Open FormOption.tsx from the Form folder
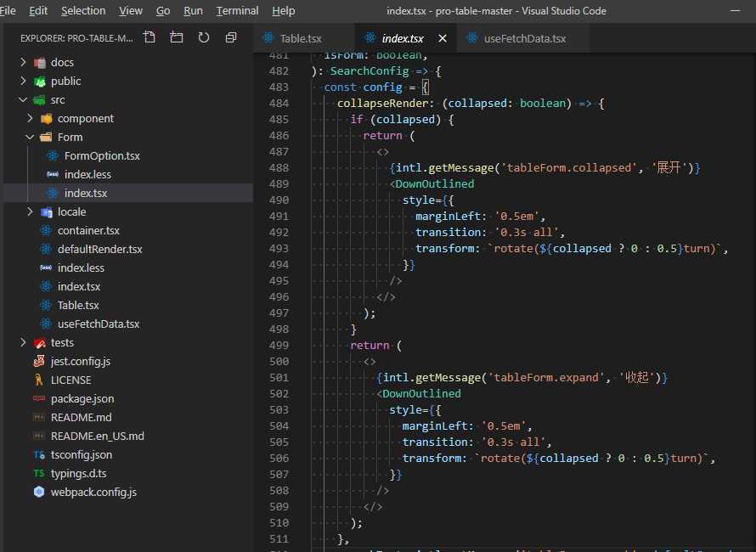 tap(102, 155)
